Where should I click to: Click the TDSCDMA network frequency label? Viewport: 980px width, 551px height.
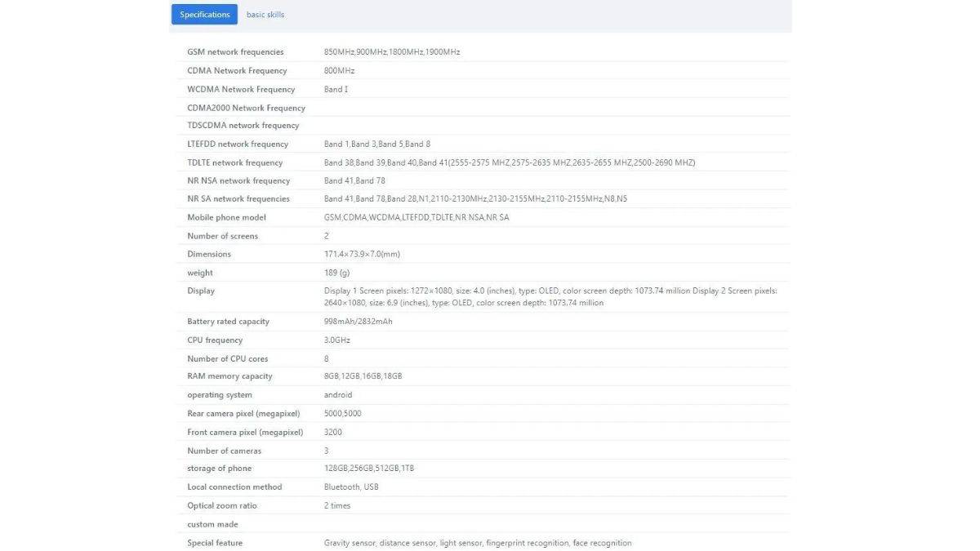[243, 126]
